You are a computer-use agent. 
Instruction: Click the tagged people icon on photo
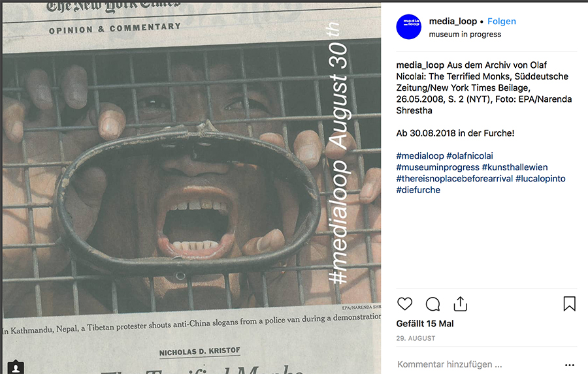pyautogui.click(x=16, y=367)
